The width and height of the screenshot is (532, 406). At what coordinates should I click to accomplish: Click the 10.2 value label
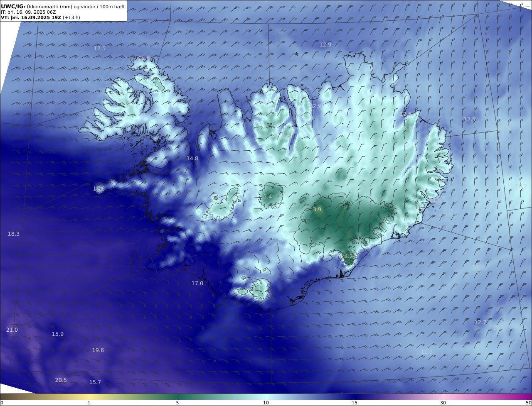(521, 186)
